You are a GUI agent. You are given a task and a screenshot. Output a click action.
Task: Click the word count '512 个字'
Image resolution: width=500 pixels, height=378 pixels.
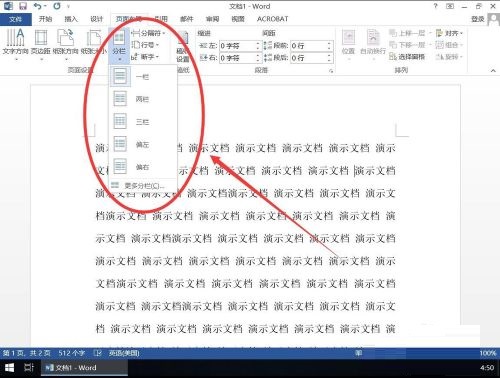(71, 353)
